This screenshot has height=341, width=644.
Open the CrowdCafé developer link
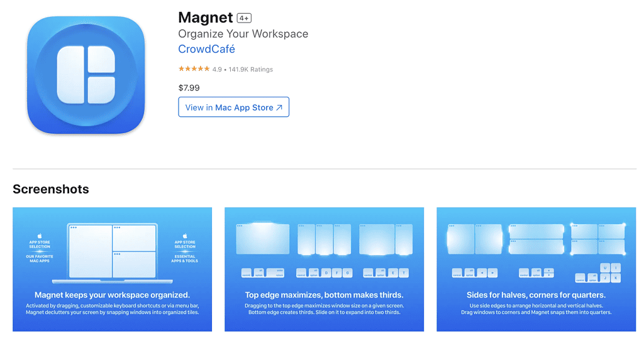[206, 49]
